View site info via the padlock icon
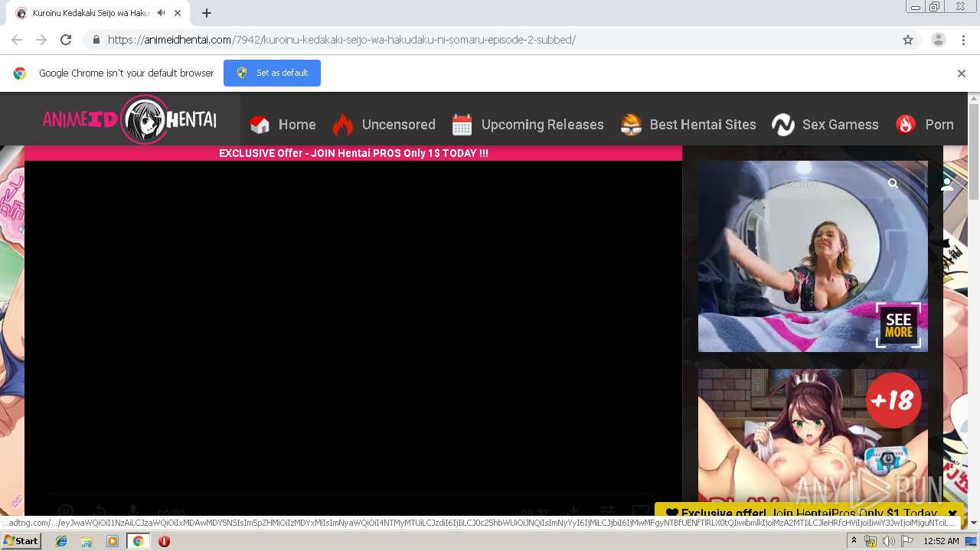 [x=96, y=40]
